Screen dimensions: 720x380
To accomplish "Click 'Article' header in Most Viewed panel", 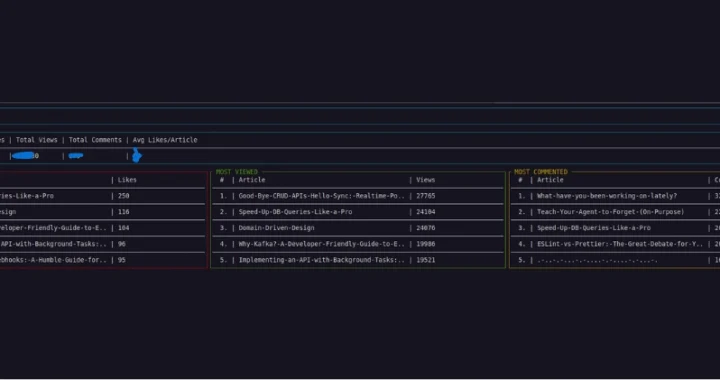I will click(252, 180).
